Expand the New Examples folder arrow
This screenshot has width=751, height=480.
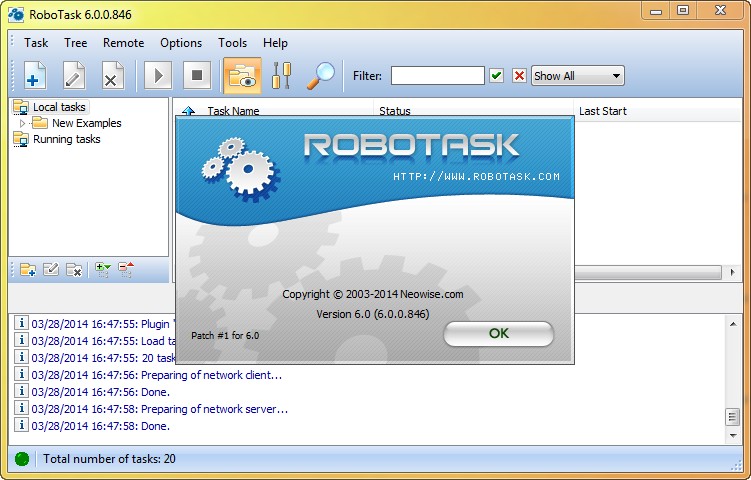coord(22,123)
